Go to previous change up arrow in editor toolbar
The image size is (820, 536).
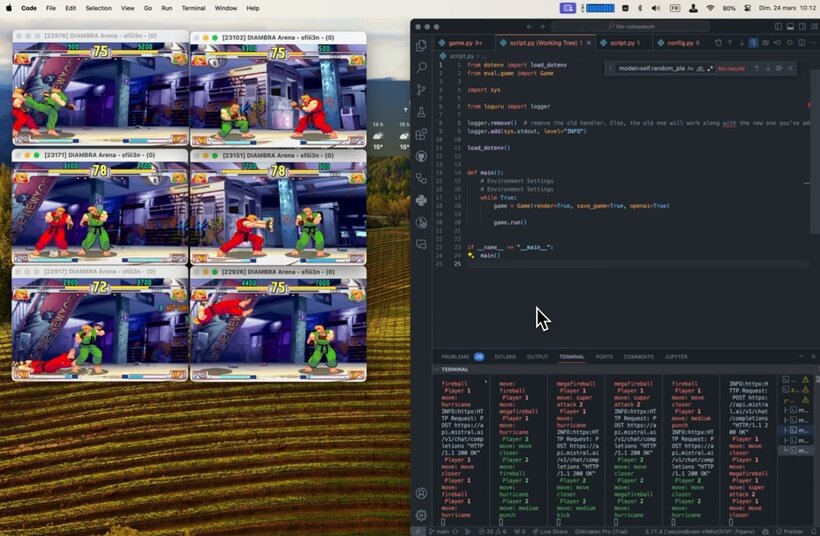pos(730,42)
